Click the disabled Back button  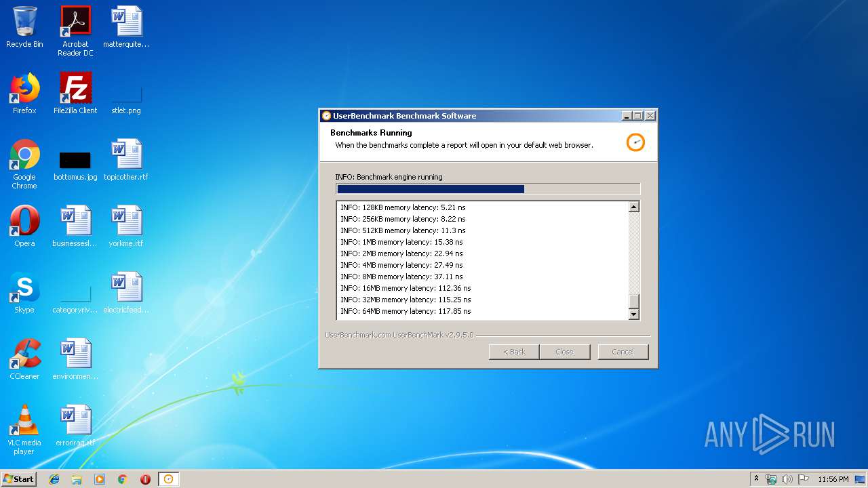[x=514, y=352]
